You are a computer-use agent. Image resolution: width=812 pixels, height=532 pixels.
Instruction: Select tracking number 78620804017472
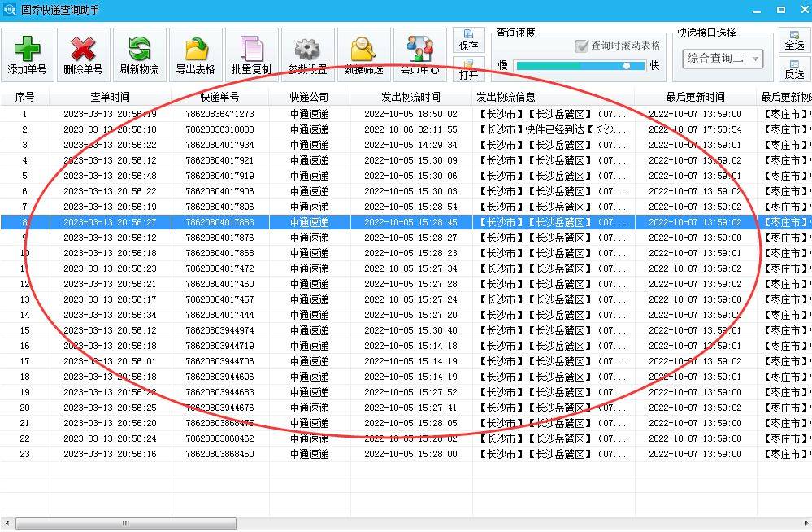pyautogui.click(x=220, y=268)
